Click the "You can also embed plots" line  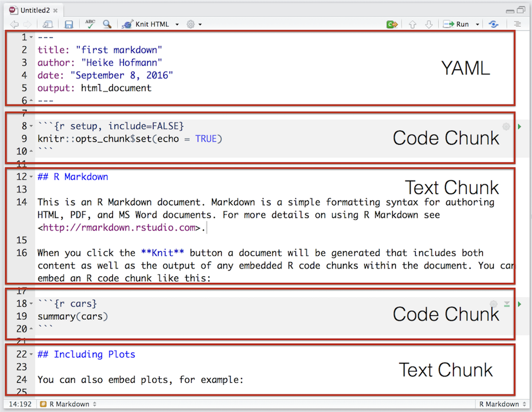[140, 379]
